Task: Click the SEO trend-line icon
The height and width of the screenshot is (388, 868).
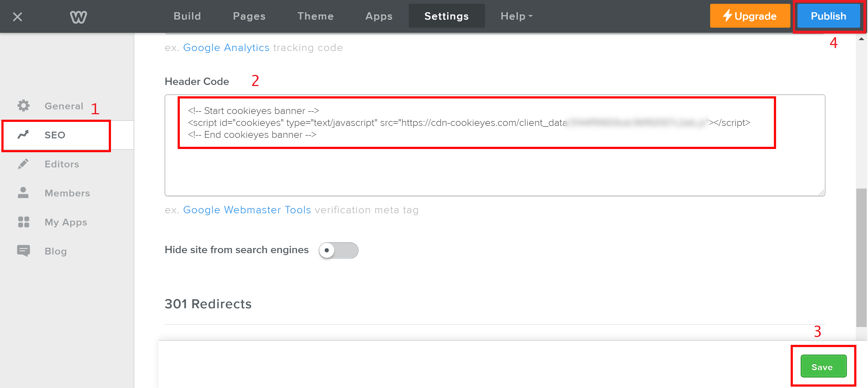Action: [x=24, y=135]
